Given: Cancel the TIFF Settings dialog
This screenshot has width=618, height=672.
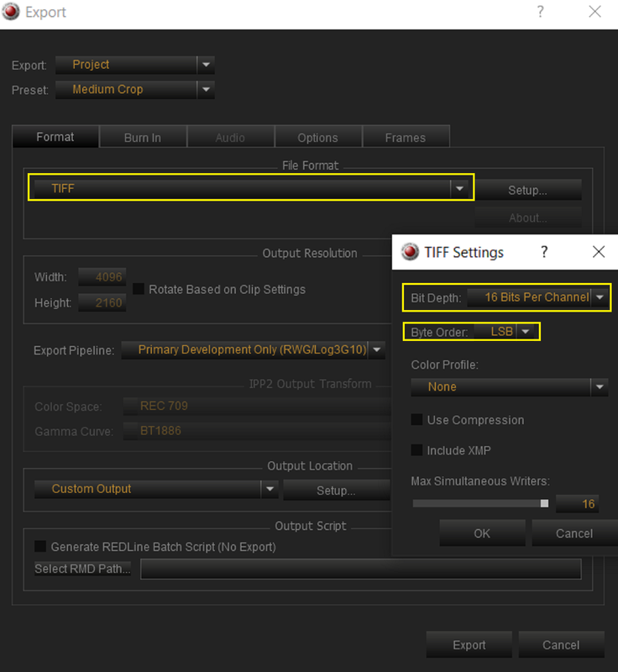Looking at the screenshot, I should click(574, 533).
